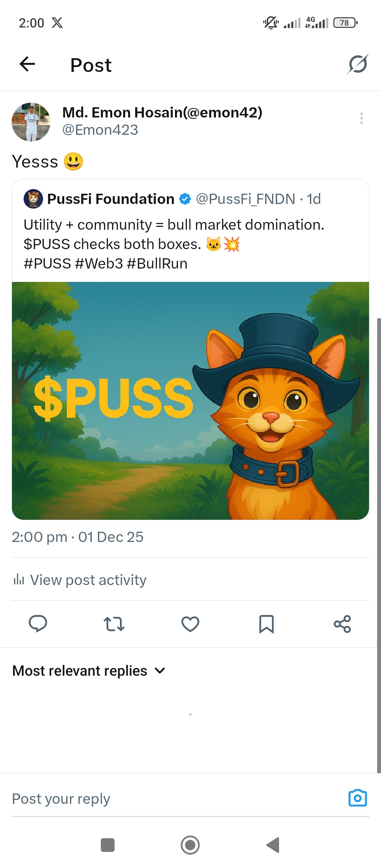This screenshot has height=868, width=381.
Task: Tap Md. Emon Hosain profile picture
Action: pyautogui.click(x=31, y=122)
